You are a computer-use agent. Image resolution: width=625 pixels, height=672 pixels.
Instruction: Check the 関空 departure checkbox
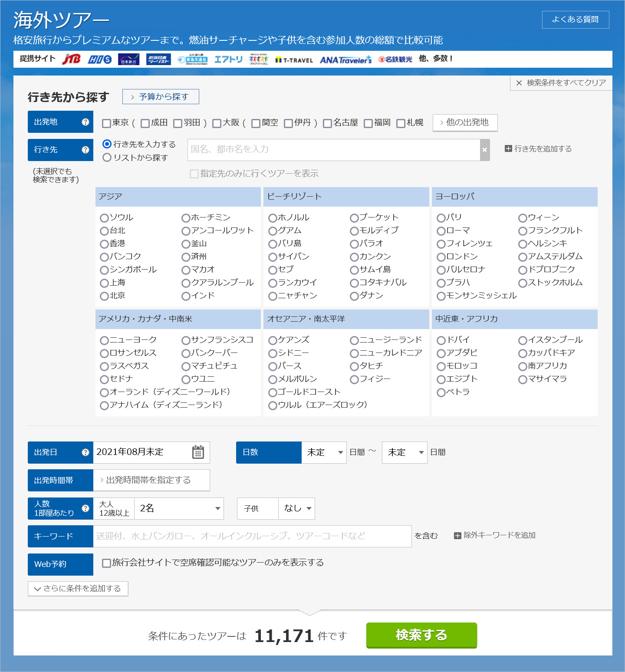256,123
